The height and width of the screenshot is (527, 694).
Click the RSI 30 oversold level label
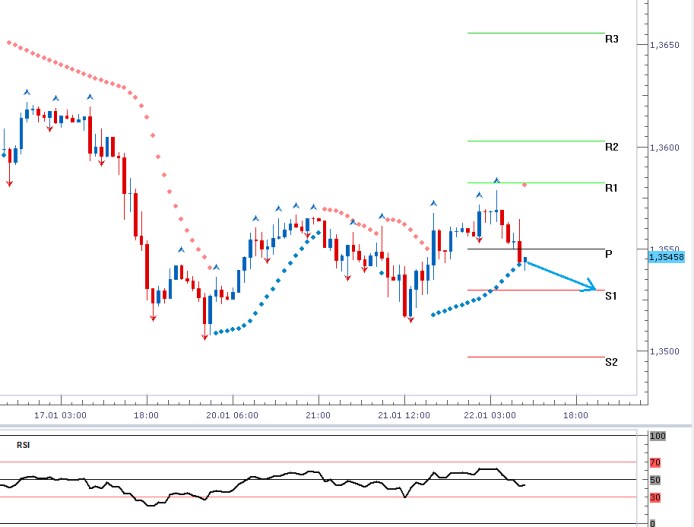pyautogui.click(x=655, y=497)
